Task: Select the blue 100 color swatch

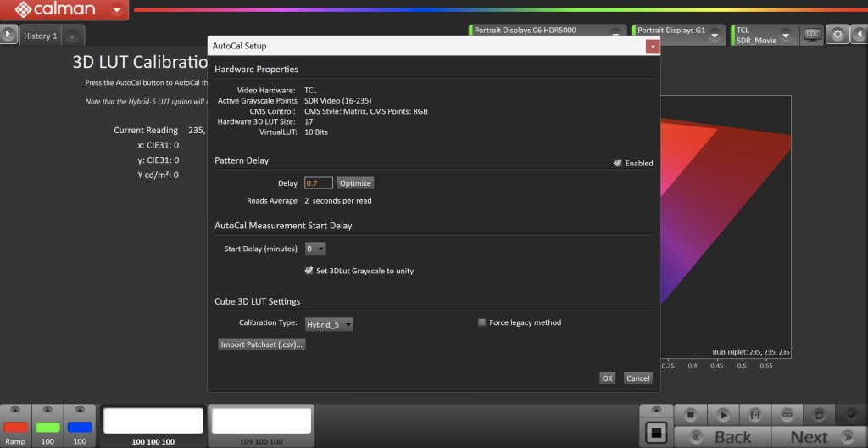Action: click(80, 427)
